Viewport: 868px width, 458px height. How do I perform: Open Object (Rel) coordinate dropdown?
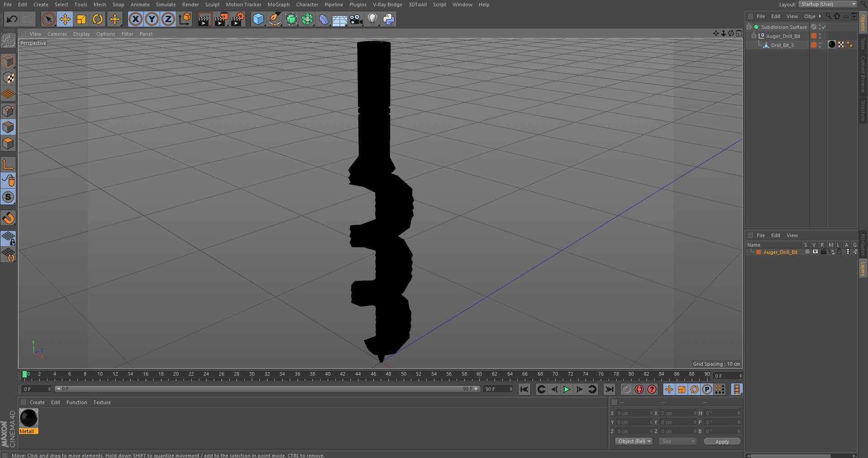634,441
